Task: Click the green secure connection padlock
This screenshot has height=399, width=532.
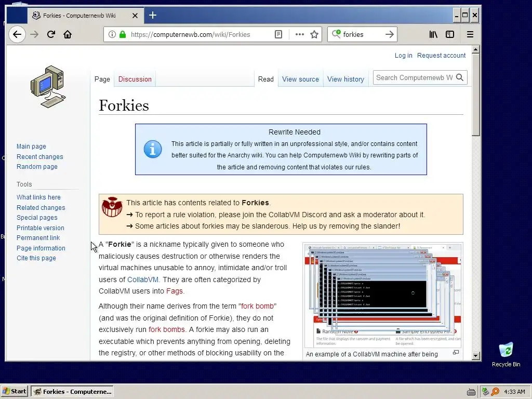Action: [123, 34]
